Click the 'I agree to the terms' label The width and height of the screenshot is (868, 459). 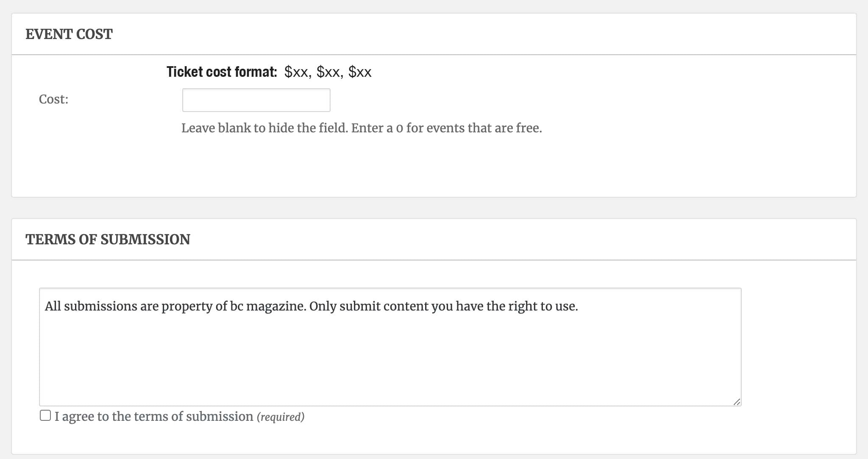tap(153, 416)
